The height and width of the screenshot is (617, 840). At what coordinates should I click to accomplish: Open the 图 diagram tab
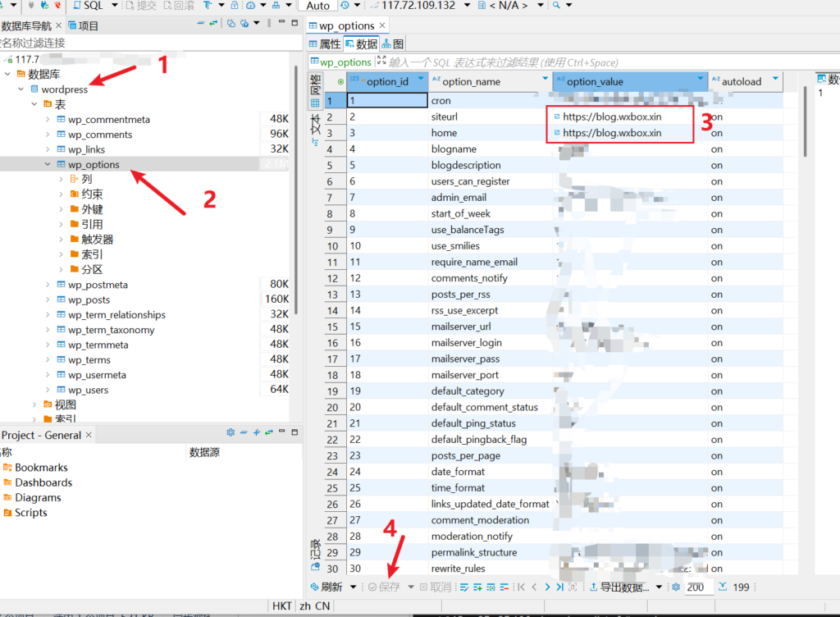pos(393,44)
